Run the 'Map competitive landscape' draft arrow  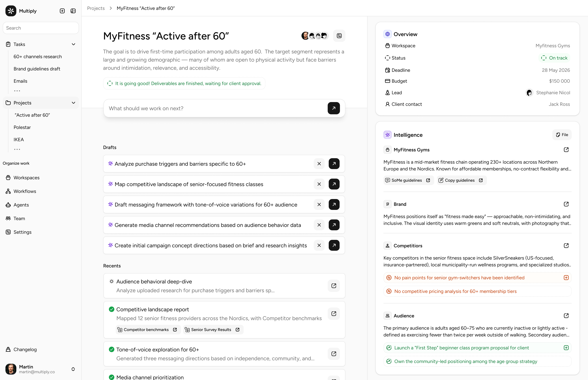point(334,184)
